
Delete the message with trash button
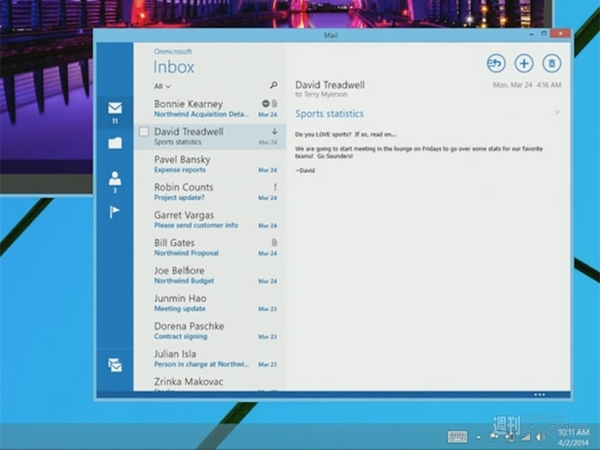pyautogui.click(x=551, y=64)
